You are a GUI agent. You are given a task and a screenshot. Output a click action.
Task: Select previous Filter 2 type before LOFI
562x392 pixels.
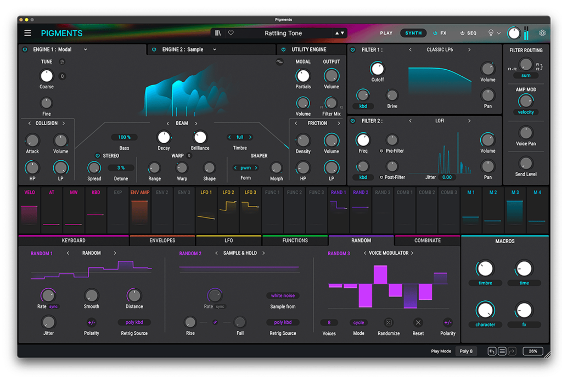[x=411, y=121]
